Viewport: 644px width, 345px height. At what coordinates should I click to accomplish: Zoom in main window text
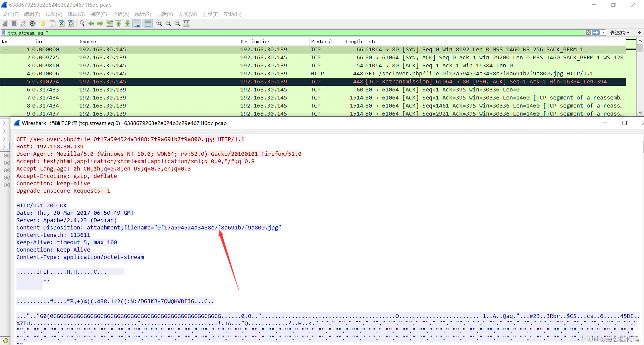[x=159, y=23]
